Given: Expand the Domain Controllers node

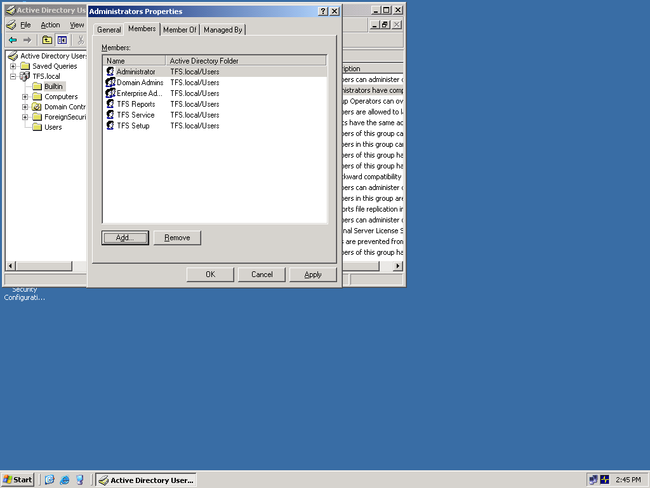Looking at the screenshot, I should [x=25, y=107].
